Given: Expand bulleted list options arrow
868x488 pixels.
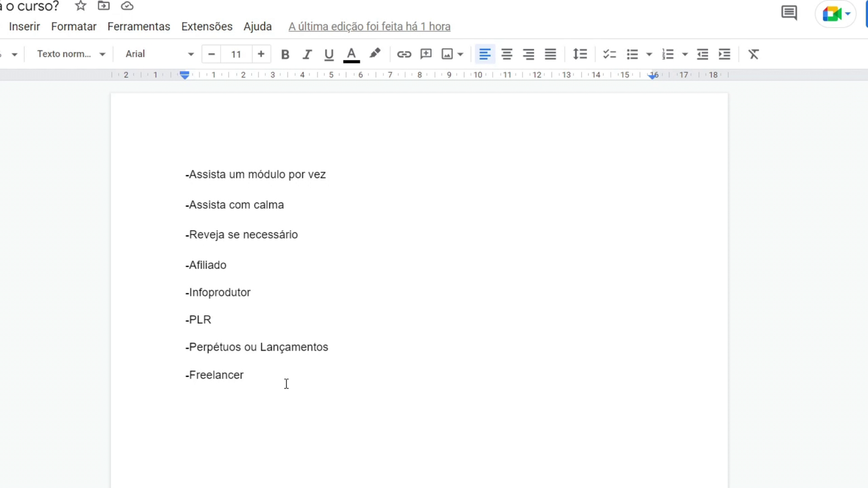Looking at the screenshot, I should pos(649,54).
